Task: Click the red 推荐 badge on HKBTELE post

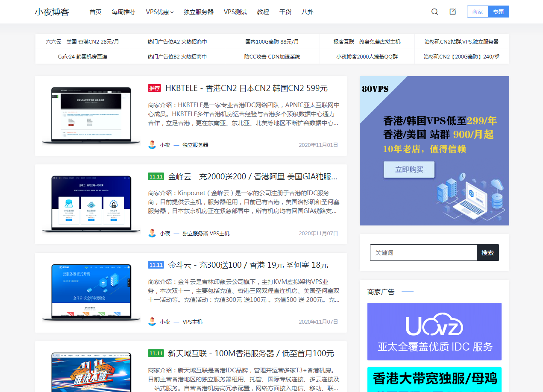Action: point(154,88)
